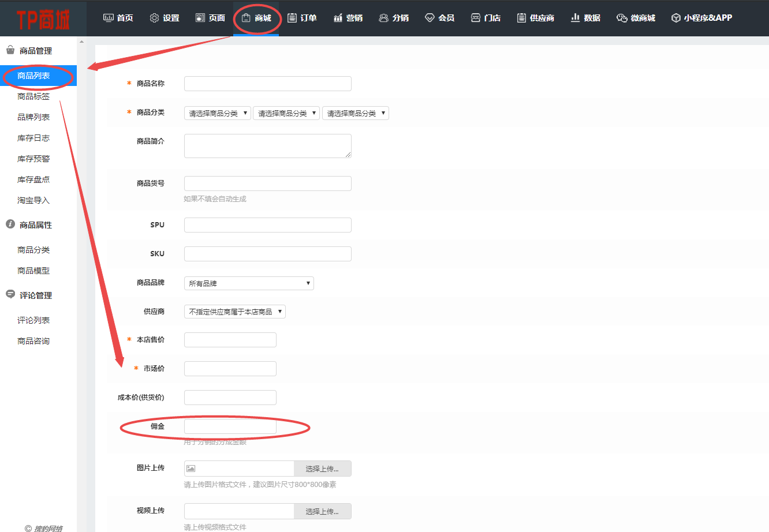Expand the 商品品牌 brand dropdown showing 所有品牌

[248, 283]
